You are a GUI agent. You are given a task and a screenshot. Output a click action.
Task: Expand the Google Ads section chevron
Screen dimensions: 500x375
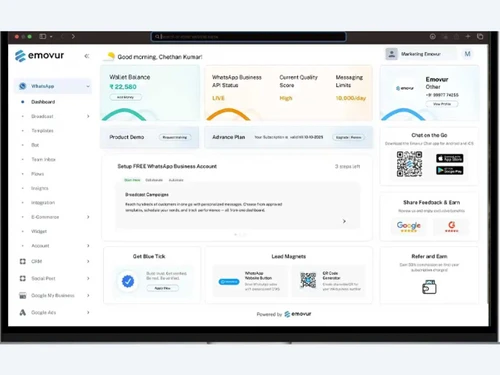(88, 312)
